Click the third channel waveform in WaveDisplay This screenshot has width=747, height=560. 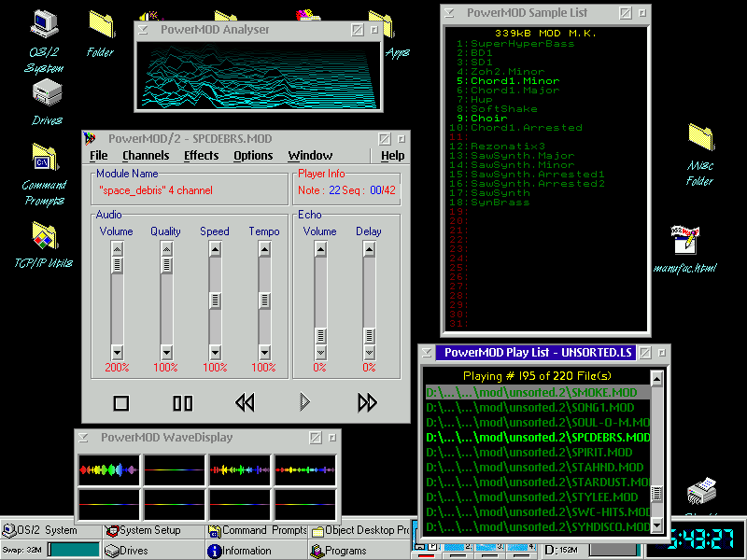coord(240,470)
